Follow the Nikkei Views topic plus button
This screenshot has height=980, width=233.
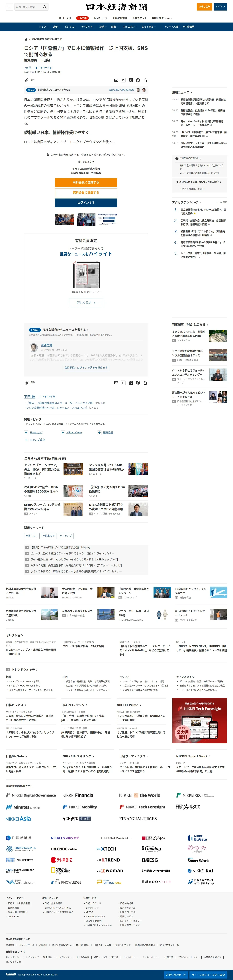(63, 433)
